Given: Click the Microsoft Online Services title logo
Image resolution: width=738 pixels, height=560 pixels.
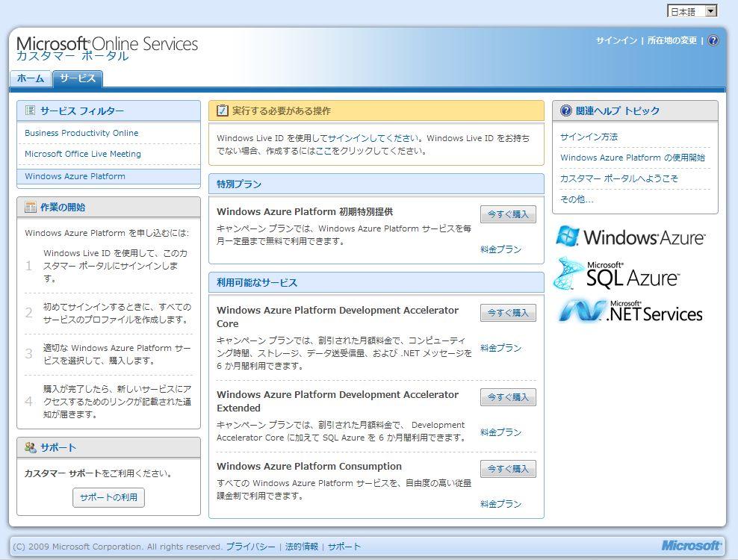Looking at the screenshot, I should (x=108, y=44).
